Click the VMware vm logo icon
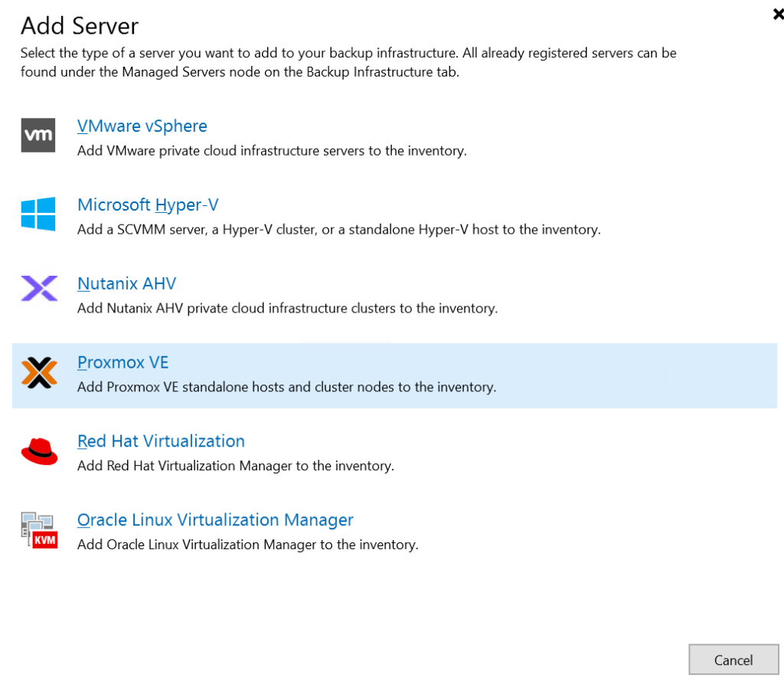Screen dimensions: 784x681 pos(38,135)
